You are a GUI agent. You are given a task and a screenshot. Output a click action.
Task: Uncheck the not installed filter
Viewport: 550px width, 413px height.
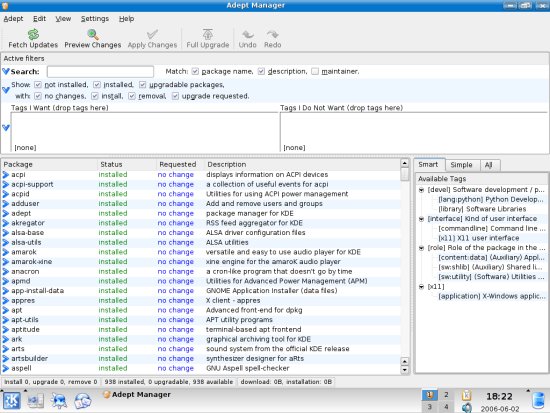click(38, 85)
